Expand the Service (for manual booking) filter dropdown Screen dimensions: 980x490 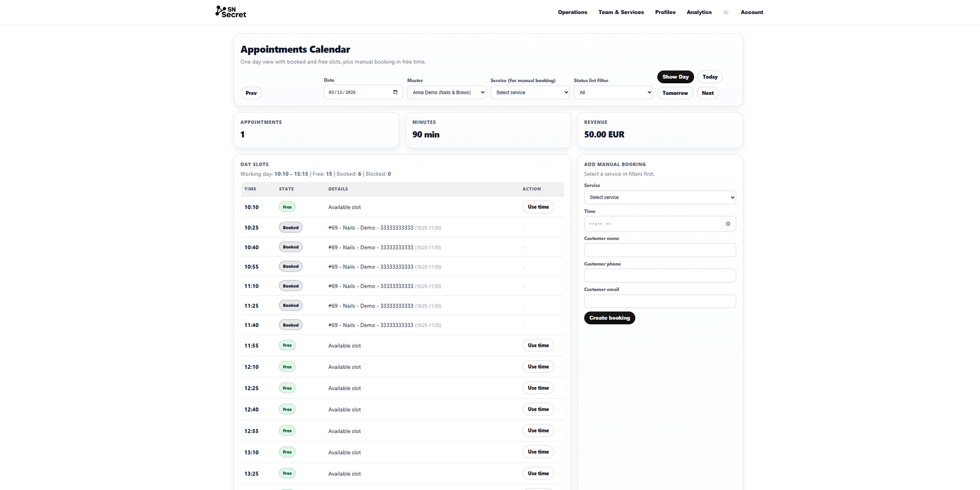530,92
